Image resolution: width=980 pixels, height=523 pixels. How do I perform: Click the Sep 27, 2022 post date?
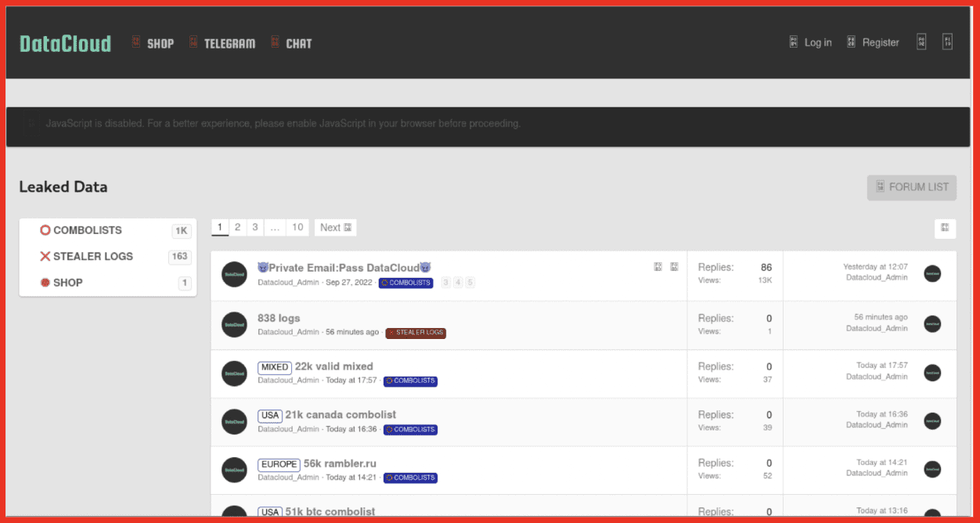coord(348,283)
